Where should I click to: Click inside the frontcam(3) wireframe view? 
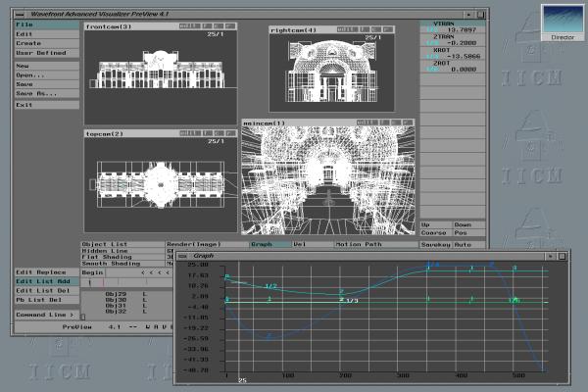point(161,76)
